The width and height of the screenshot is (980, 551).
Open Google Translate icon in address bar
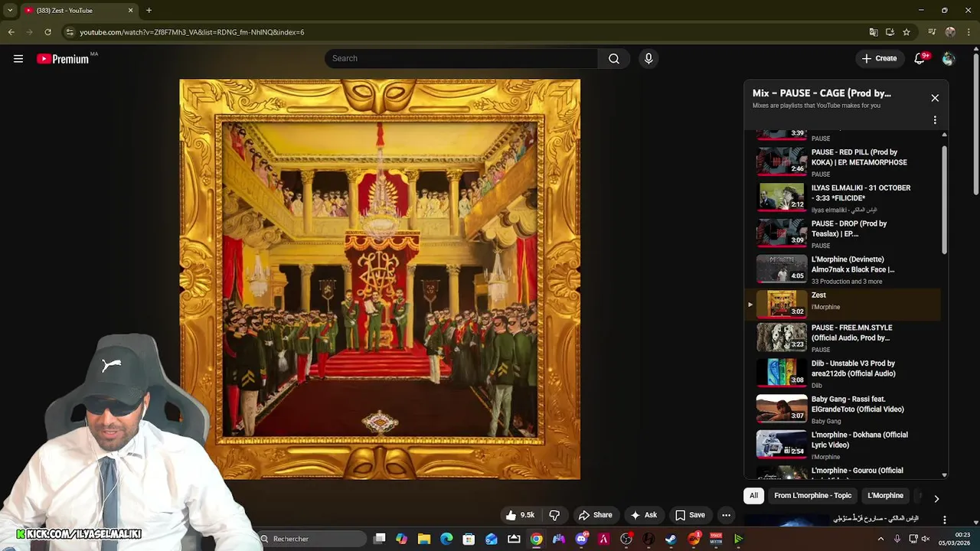(x=874, y=32)
